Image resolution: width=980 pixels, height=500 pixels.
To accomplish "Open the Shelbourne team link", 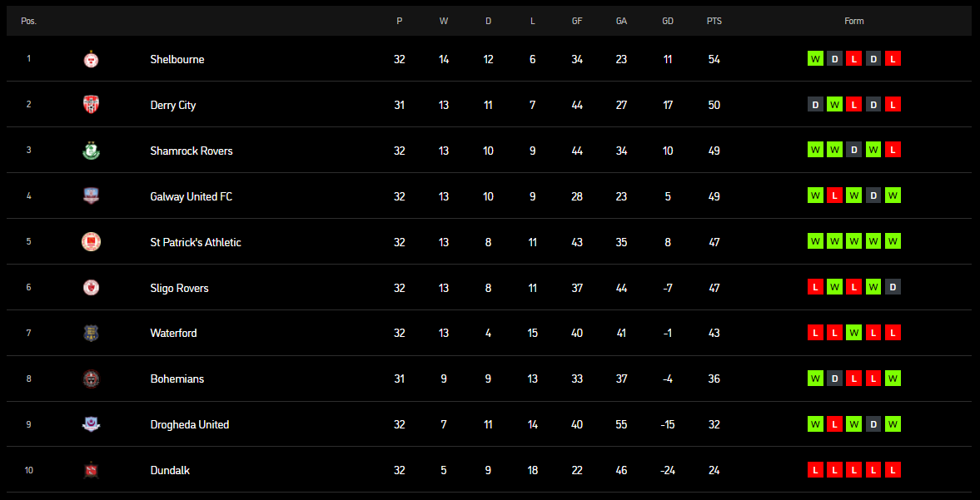I will coord(177,59).
